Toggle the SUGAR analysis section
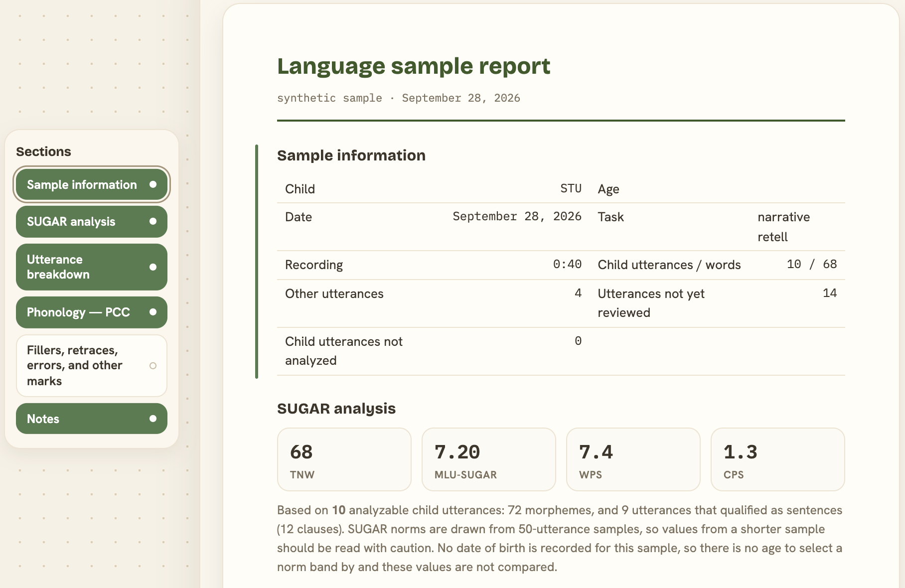Image resolution: width=905 pixels, height=588 pixels. tap(92, 221)
